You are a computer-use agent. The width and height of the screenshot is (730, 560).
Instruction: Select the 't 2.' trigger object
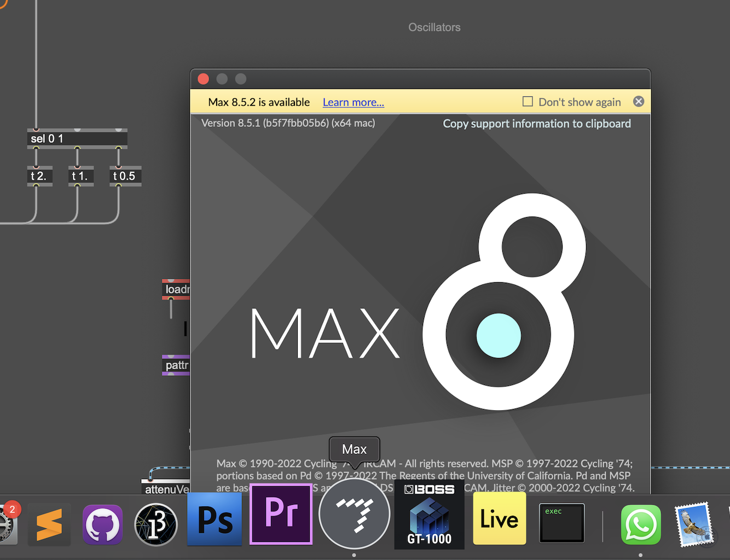pos(40,176)
